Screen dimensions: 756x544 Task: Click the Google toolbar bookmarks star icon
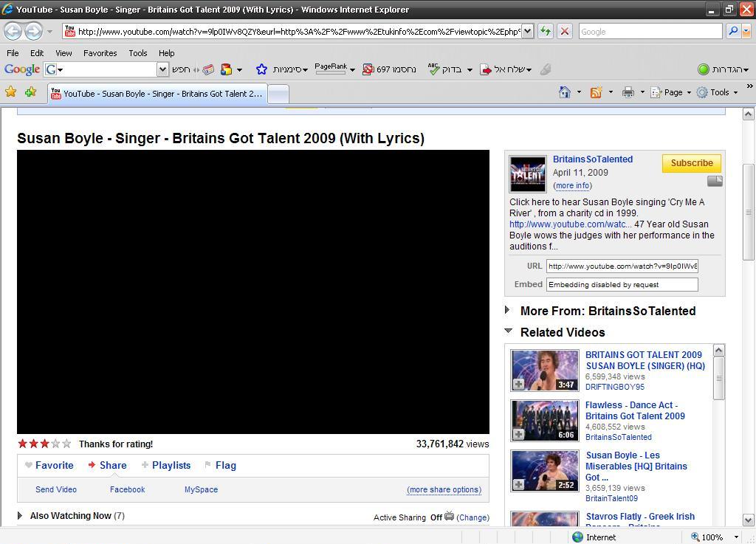(x=261, y=69)
